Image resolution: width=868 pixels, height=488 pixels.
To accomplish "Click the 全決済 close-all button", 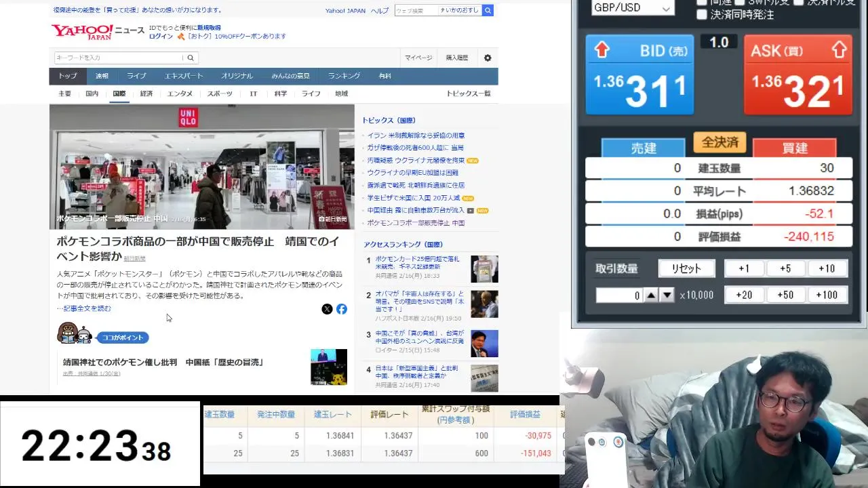I will click(719, 142).
